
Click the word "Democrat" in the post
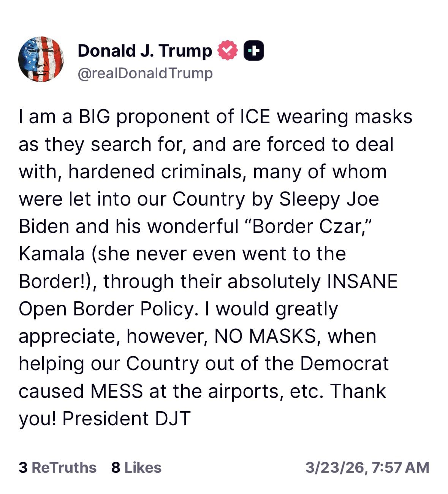(345, 364)
